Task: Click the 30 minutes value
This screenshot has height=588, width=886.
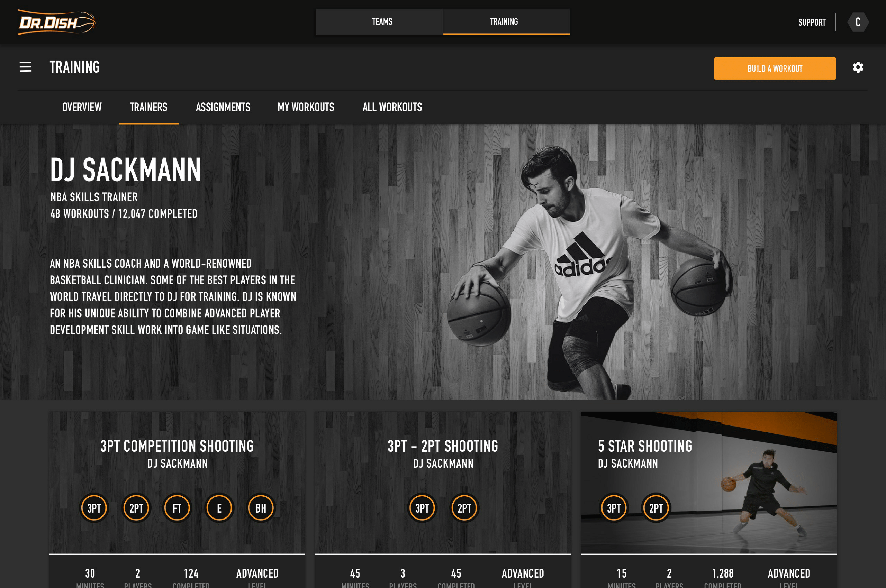Action: point(90,573)
